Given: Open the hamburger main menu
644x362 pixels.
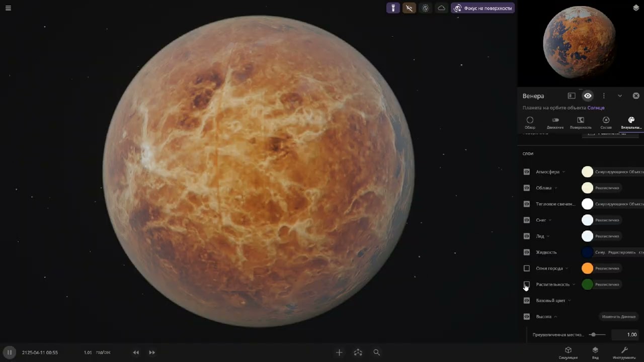Looking at the screenshot, I should point(8,8).
